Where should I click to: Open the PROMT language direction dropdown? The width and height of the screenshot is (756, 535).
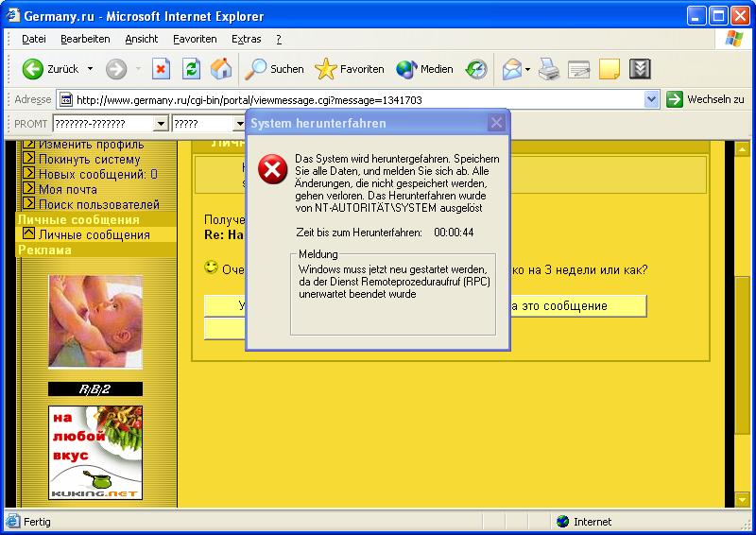point(161,124)
